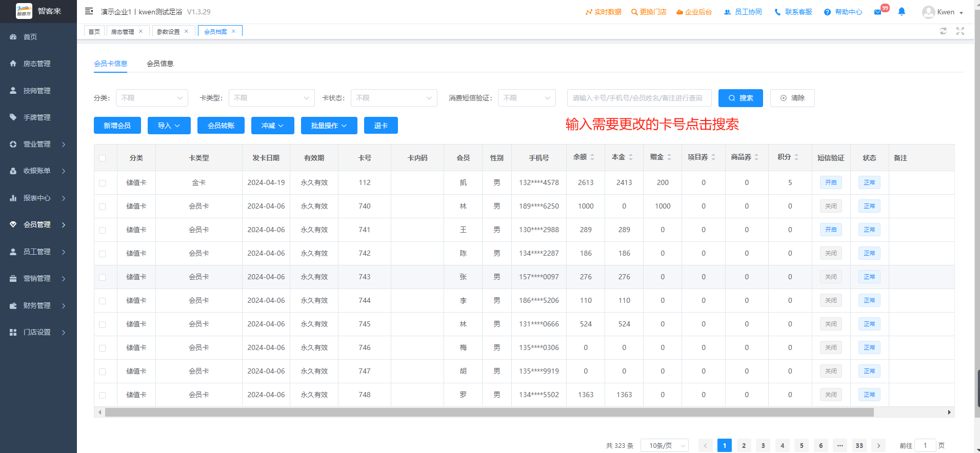Go to previous page arrow
This screenshot has height=453, width=980.
[705, 445]
